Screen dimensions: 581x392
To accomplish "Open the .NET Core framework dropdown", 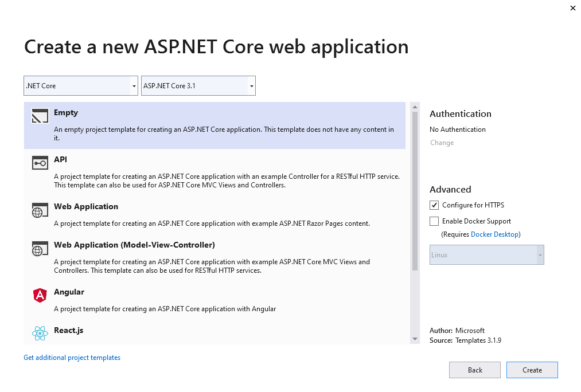I will click(133, 85).
